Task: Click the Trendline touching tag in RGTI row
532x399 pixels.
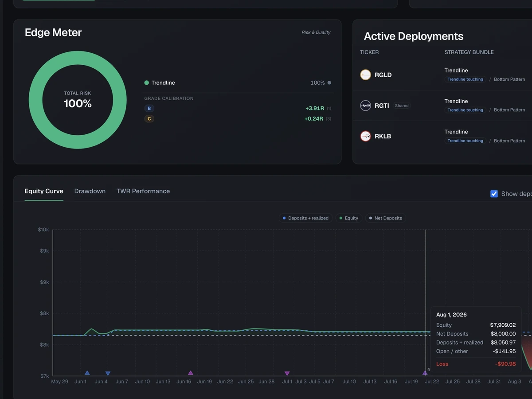Action: coord(465,110)
